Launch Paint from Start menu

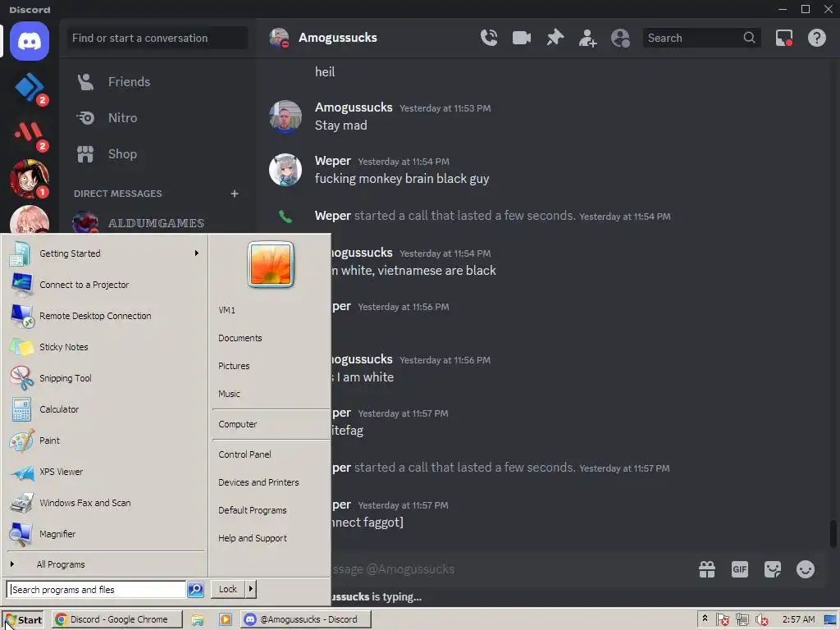click(105, 441)
